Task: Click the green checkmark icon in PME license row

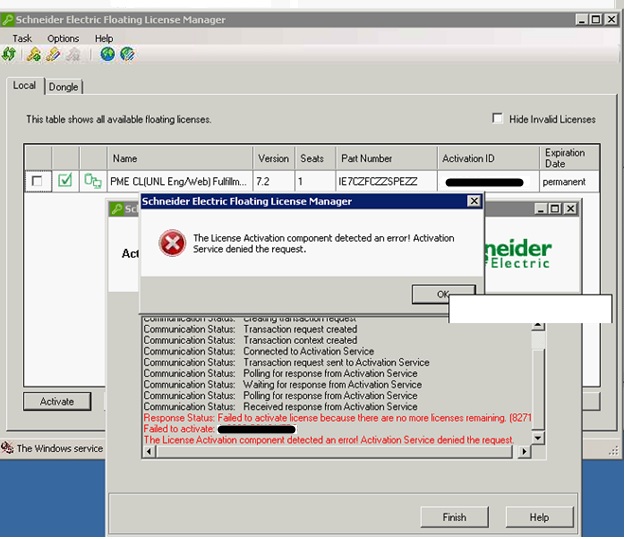Action: tap(65, 180)
